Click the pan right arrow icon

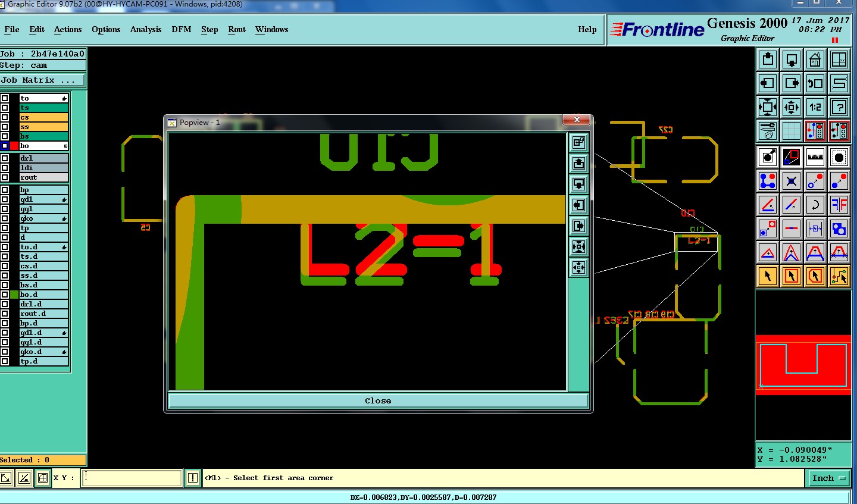point(792,83)
